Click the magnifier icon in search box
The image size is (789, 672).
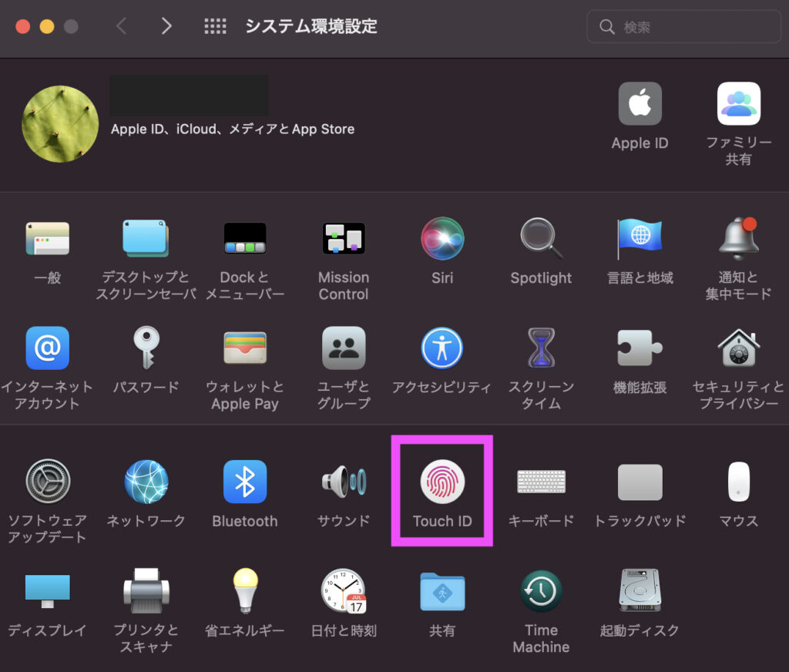tap(607, 27)
